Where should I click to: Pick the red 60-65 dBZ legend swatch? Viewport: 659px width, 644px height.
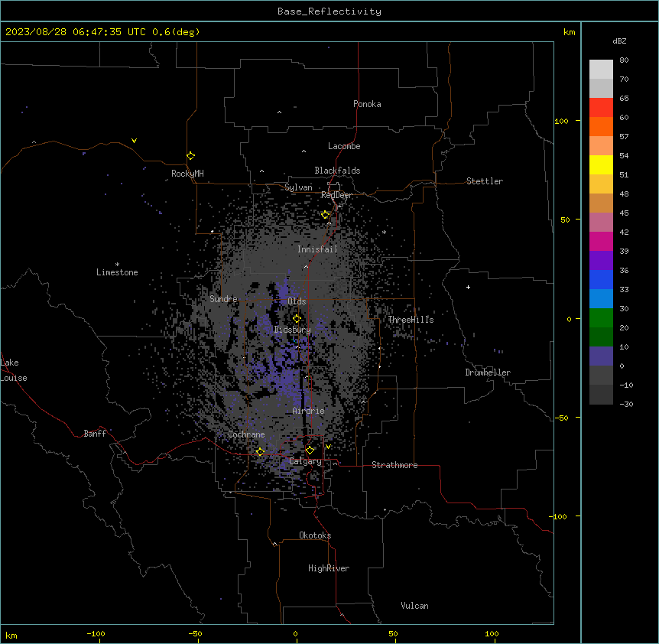tap(601, 108)
